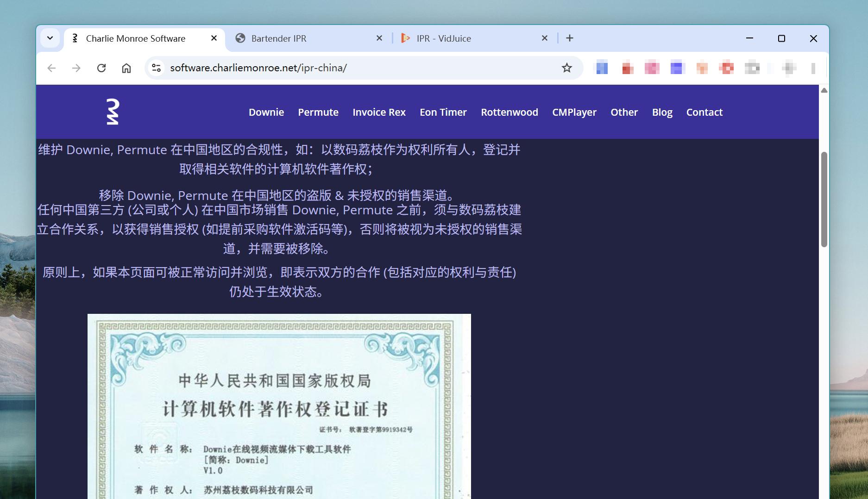Click the Bartender IPR tab globe favicon

point(240,38)
